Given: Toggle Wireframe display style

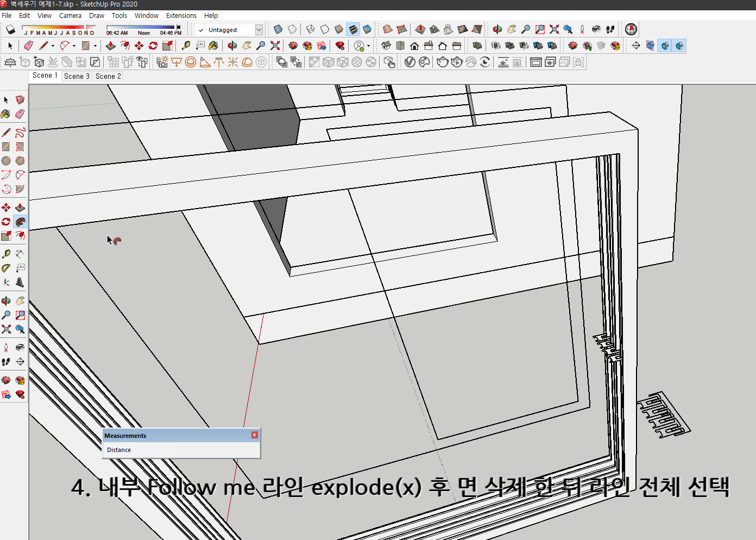Looking at the screenshot, I should pos(311,29).
